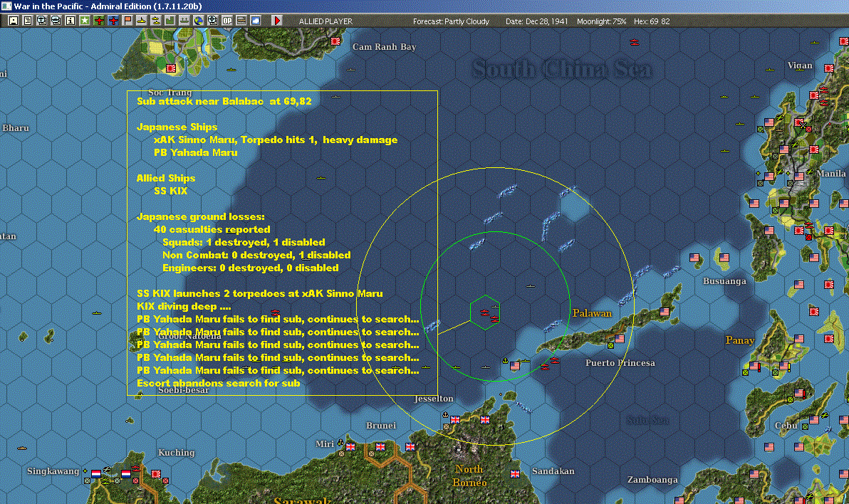The image size is (849, 504).
Task: Click the red arrow end turn button
Action: click(x=276, y=21)
